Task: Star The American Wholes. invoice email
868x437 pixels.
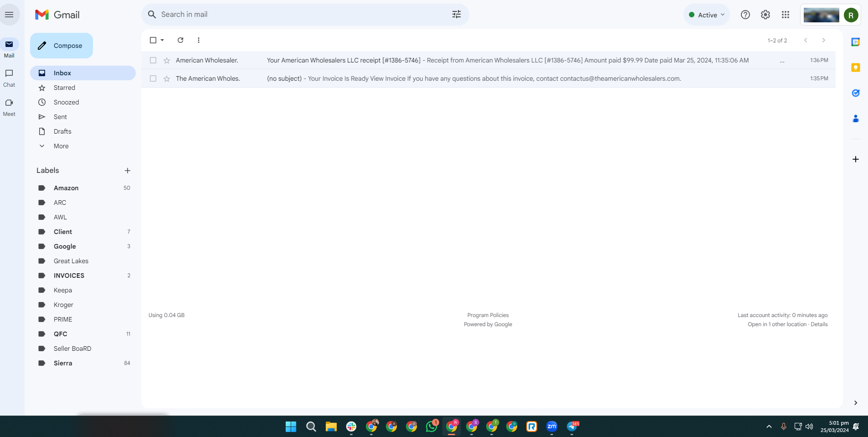Action: [x=167, y=78]
